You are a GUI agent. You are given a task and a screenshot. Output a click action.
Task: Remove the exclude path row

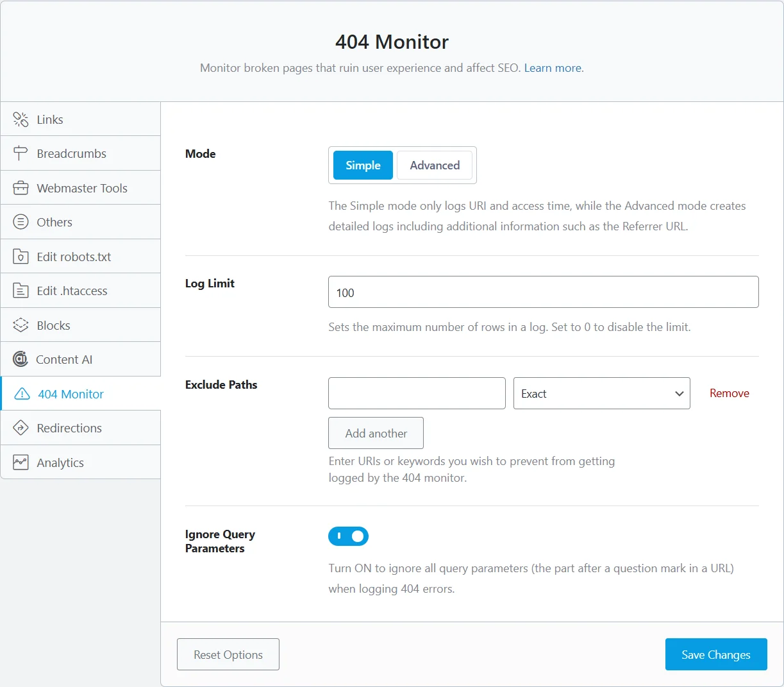click(x=730, y=393)
